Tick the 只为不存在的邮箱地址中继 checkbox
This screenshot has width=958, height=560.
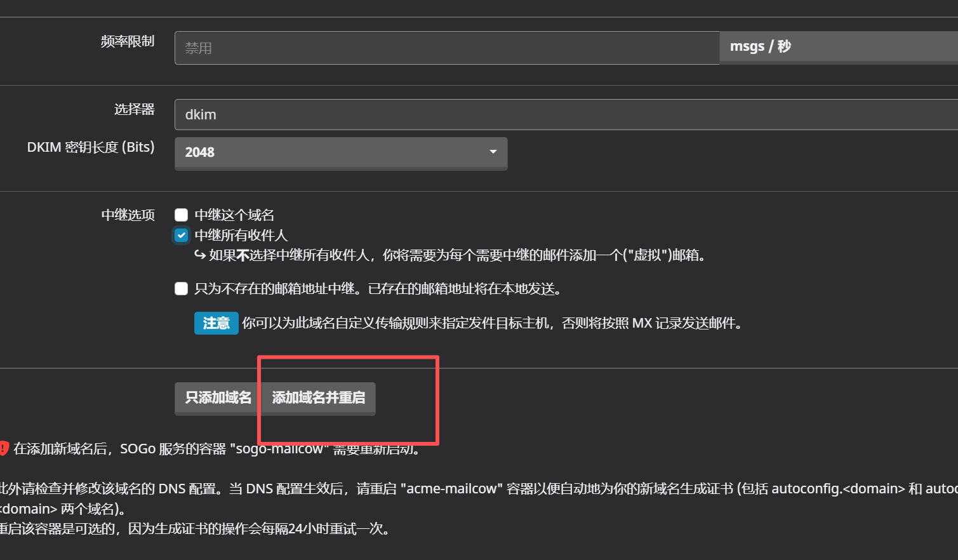click(182, 289)
